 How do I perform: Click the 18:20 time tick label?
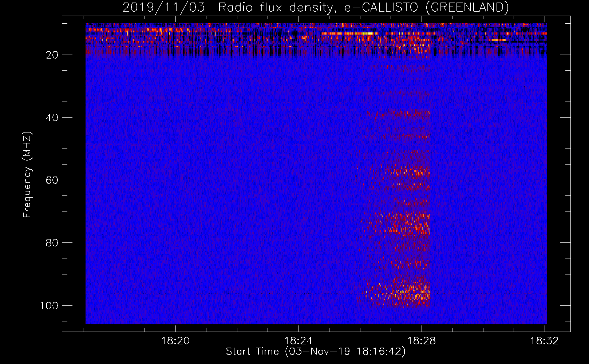(x=176, y=341)
